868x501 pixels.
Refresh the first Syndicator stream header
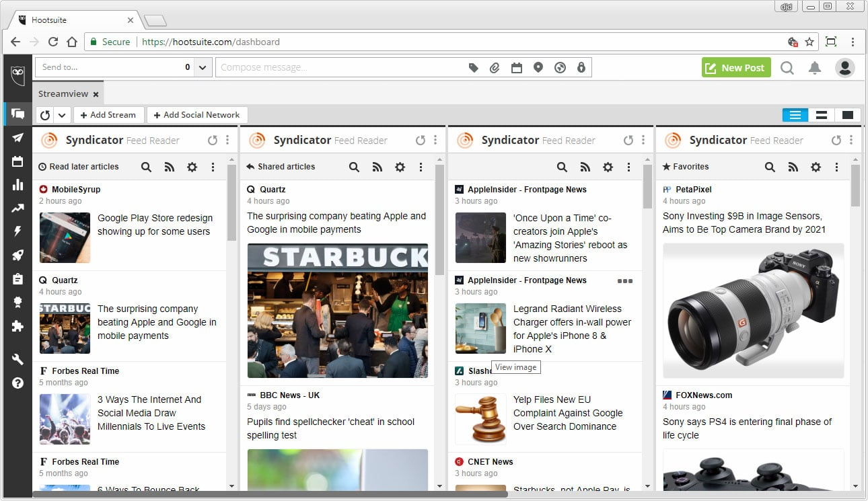213,140
